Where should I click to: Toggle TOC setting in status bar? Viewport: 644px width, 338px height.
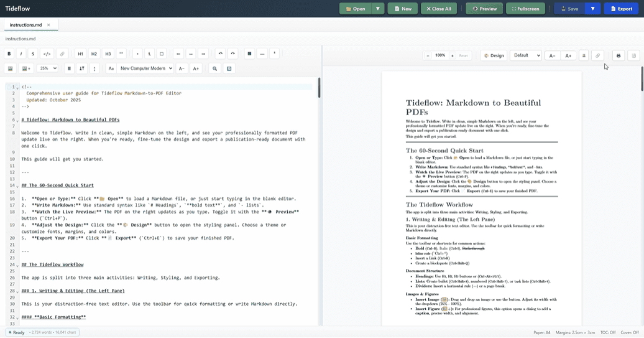click(x=607, y=332)
